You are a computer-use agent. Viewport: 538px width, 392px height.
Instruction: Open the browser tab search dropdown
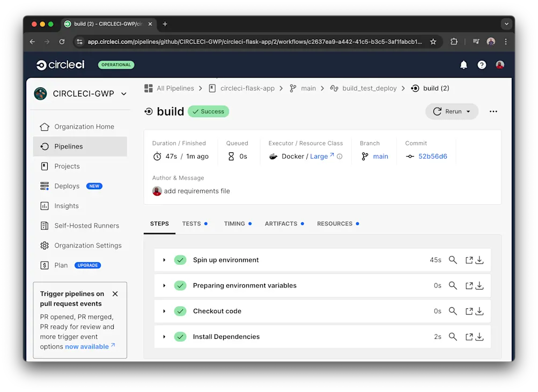click(506, 24)
